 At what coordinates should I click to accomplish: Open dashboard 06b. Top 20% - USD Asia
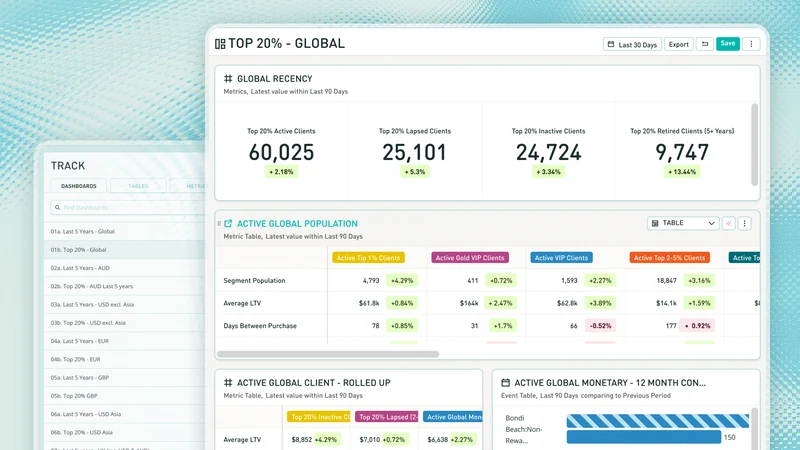click(x=124, y=432)
